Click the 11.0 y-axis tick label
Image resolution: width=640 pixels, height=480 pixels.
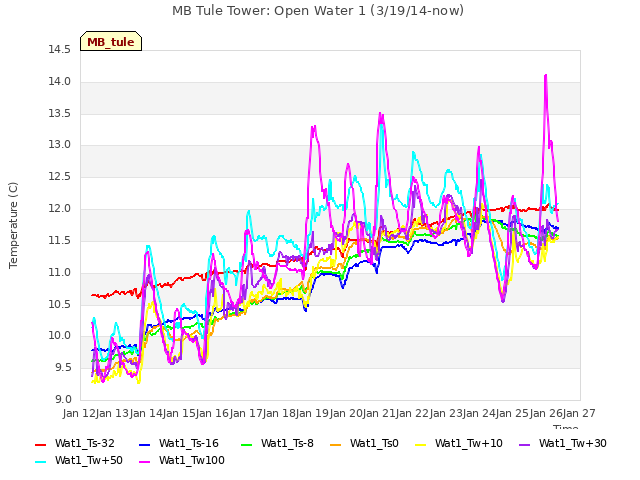tap(60, 273)
